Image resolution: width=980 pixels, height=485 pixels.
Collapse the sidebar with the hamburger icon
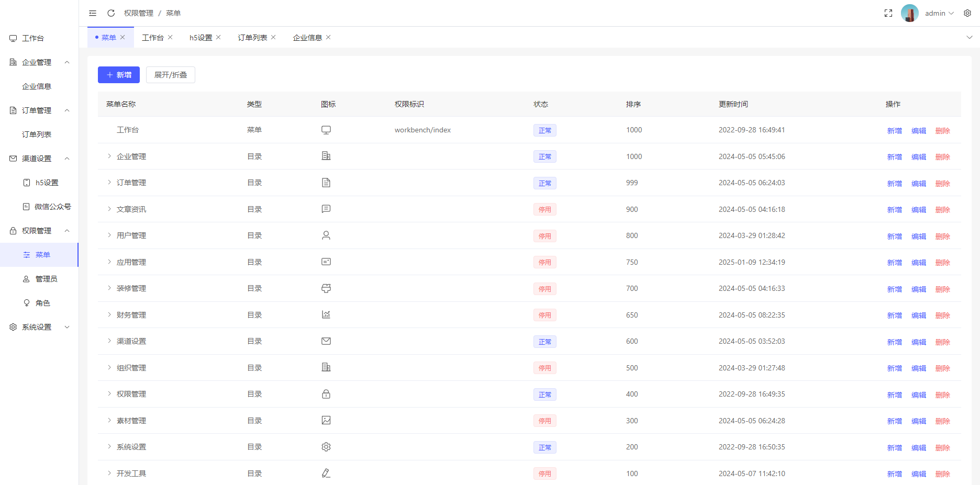point(93,13)
